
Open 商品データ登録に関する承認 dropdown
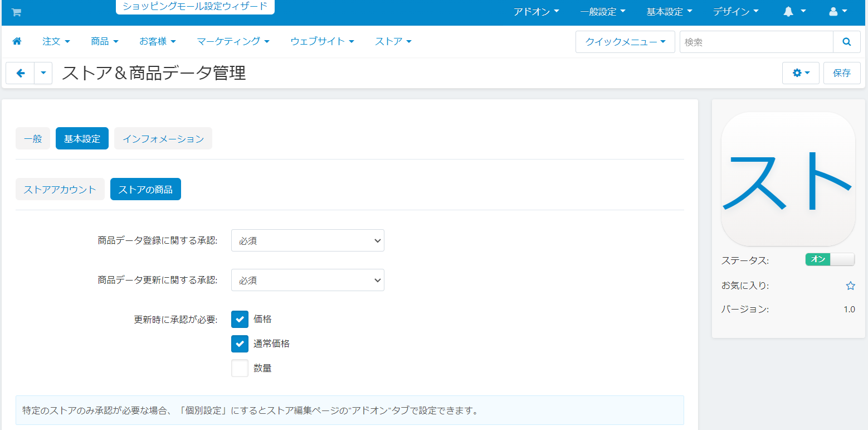tap(308, 241)
